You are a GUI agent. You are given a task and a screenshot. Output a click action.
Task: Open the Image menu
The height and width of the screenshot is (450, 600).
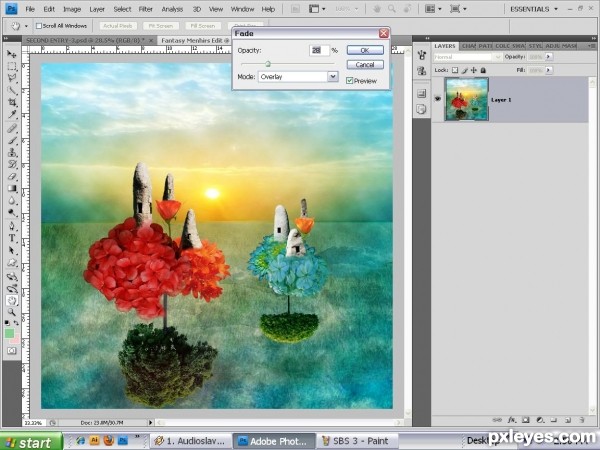tap(72, 9)
